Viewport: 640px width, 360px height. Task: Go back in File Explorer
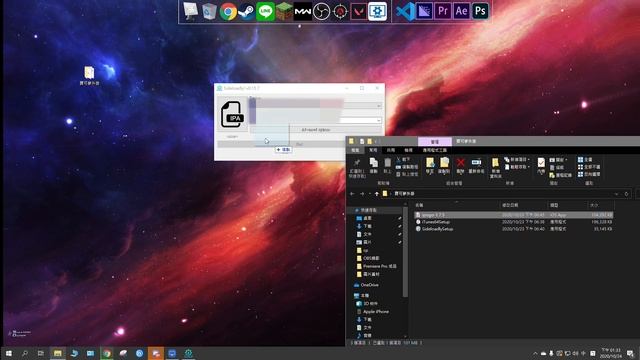coord(352,194)
